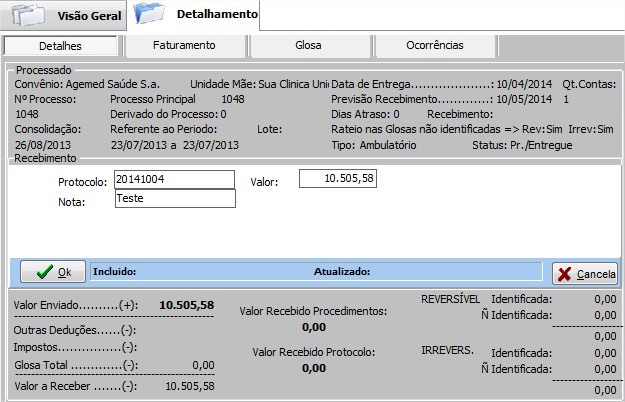Open the Glosa tab

[308, 46]
